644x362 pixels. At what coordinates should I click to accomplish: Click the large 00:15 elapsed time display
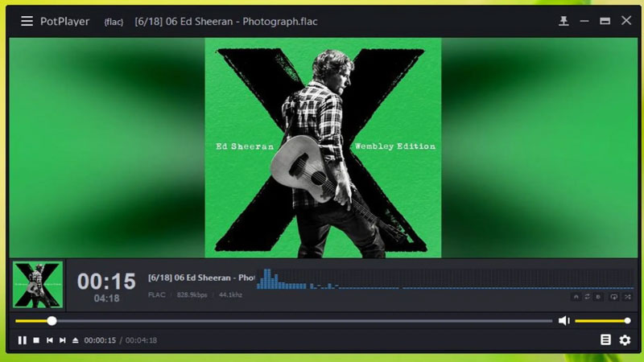[106, 281]
